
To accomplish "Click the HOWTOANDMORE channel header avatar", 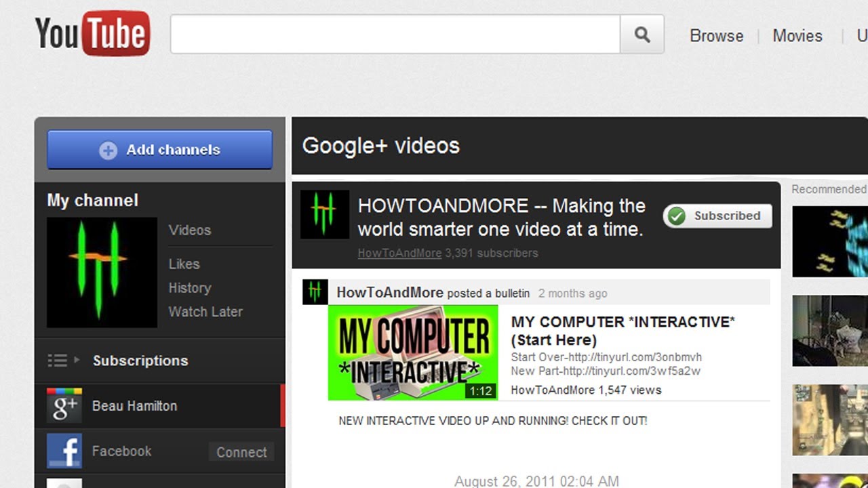I will pos(325,214).
